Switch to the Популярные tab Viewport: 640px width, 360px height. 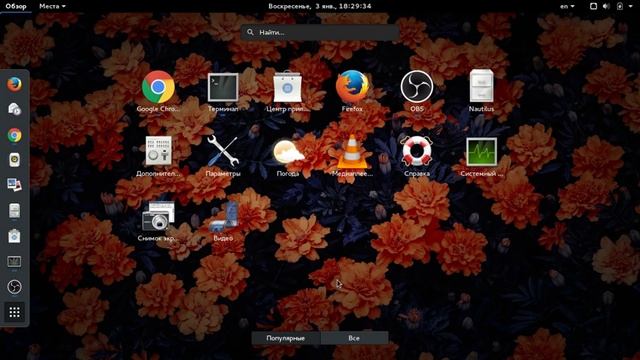[286, 338]
